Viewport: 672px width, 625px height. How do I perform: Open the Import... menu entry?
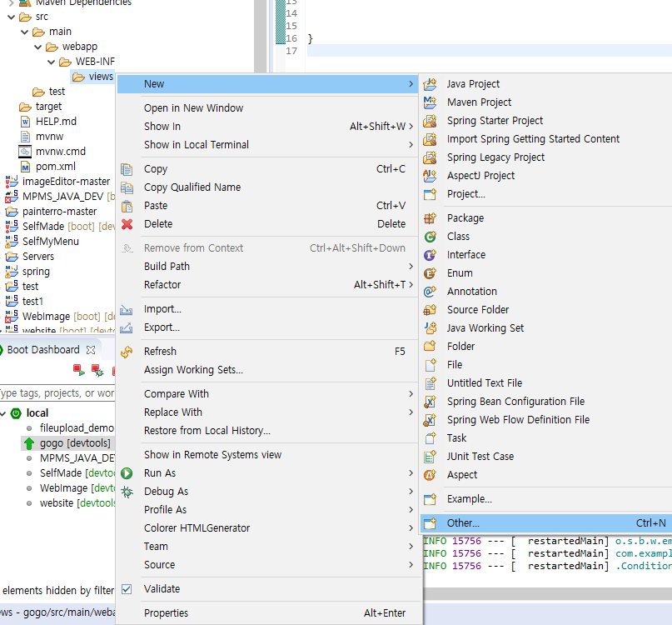(x=162, y=309)
